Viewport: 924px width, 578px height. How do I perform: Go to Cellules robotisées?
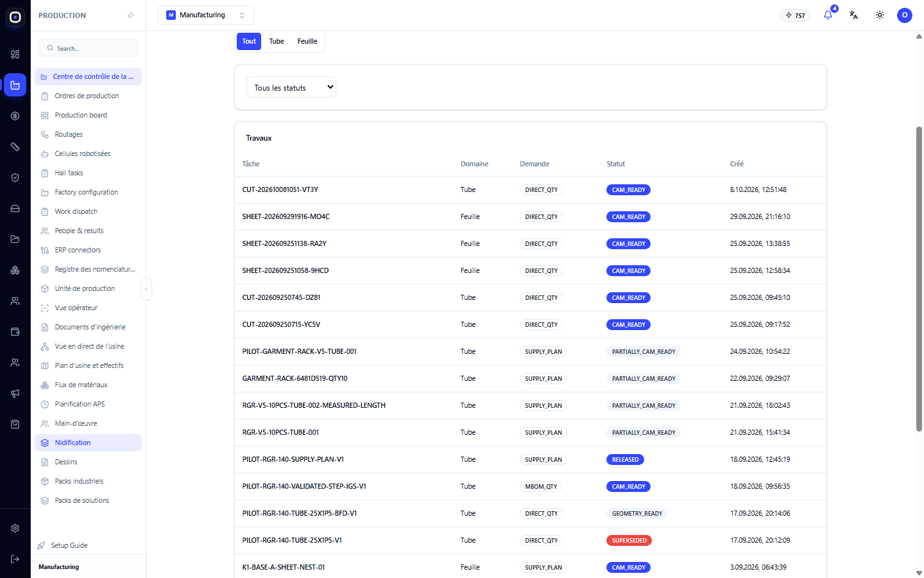coord(89,153)
